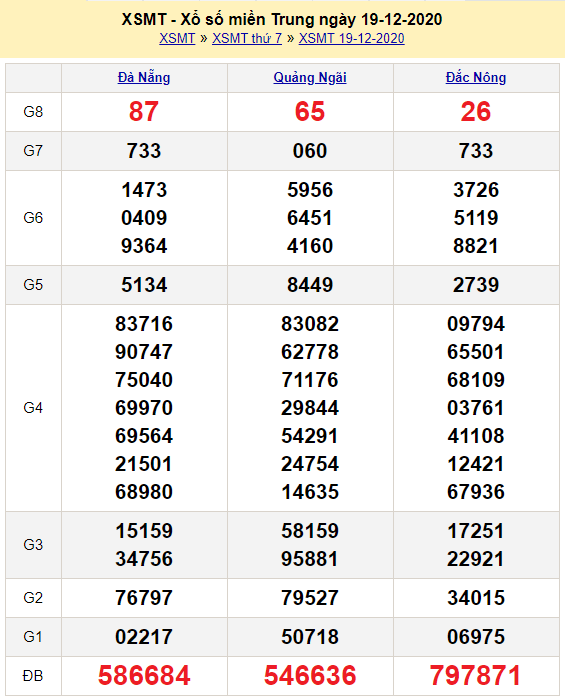The image size is (565, 696).
Task: Click the Quảng Ngãi G1 number 50718
Action: 310,637
